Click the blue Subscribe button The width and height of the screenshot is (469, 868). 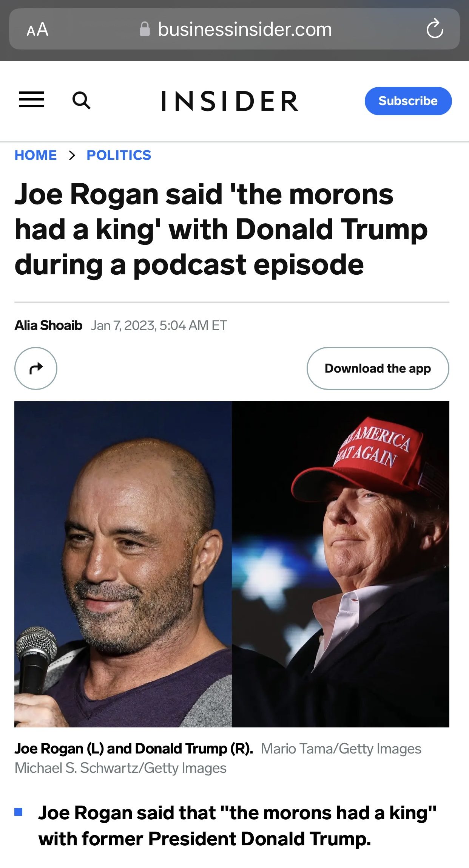pos(408,101)
